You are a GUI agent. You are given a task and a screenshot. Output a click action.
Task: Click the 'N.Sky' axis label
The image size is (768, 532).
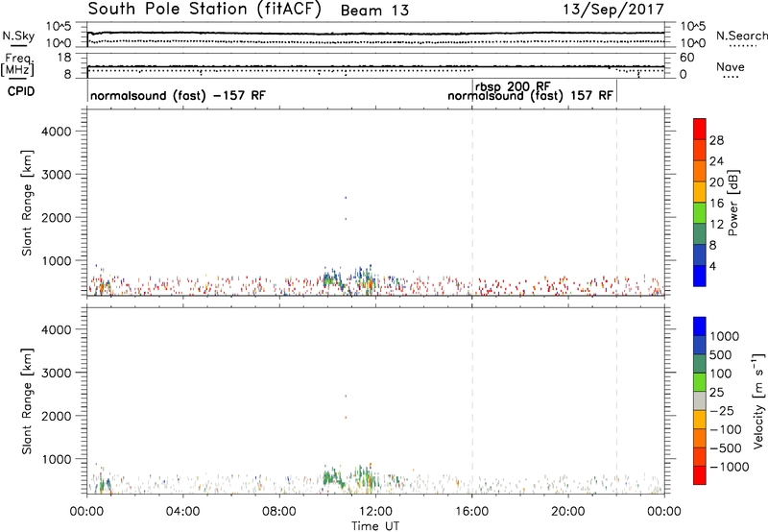18,36
